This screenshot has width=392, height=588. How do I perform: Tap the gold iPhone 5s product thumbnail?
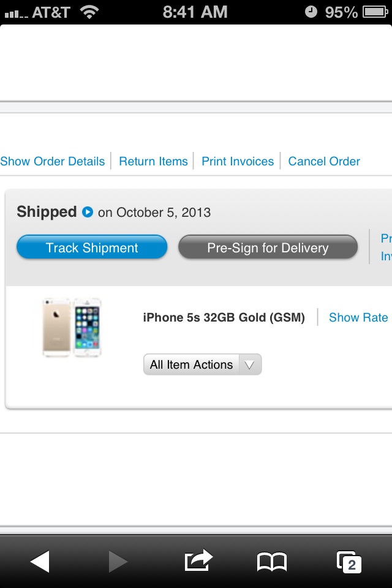72,327
